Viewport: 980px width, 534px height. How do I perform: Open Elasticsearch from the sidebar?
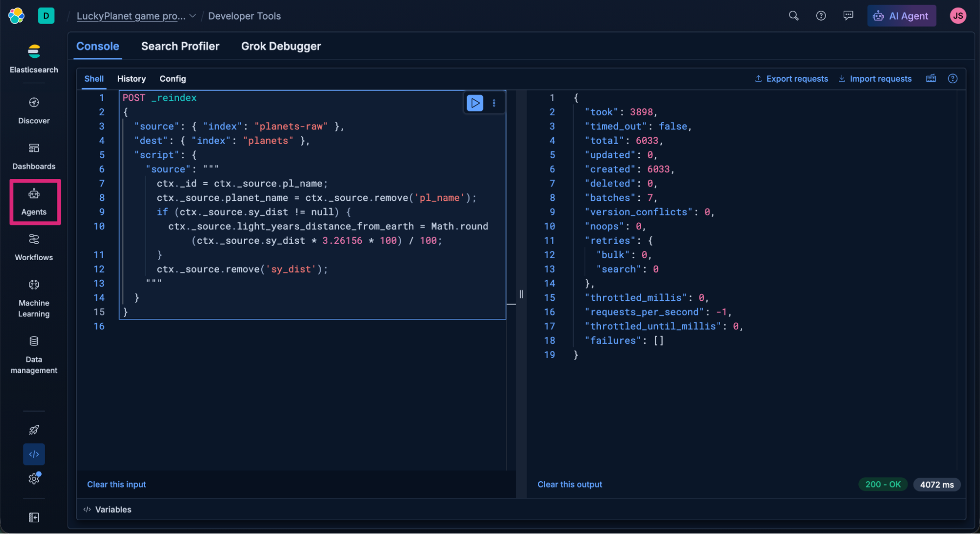pyautogui.click(x=34, y=59)
